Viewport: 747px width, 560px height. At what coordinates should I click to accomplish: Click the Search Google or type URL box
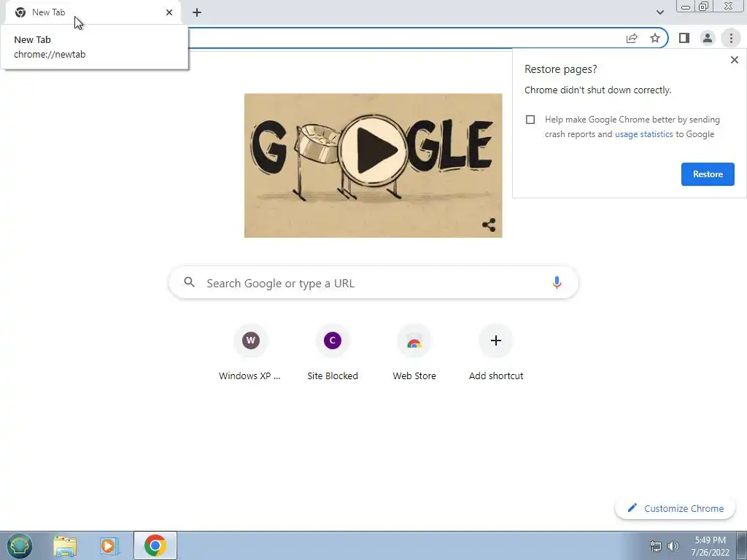click(x=373, y=283)
